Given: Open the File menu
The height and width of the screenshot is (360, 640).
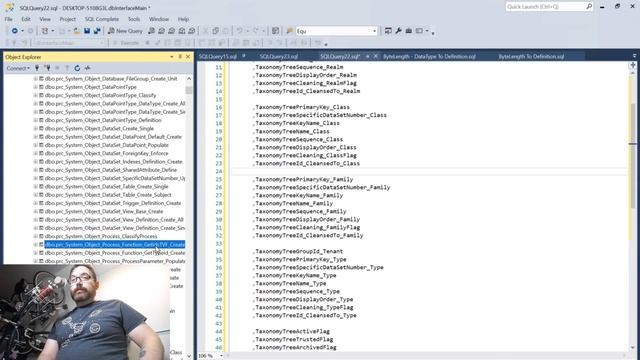Looking at the screenshot, I should point(9,19).
